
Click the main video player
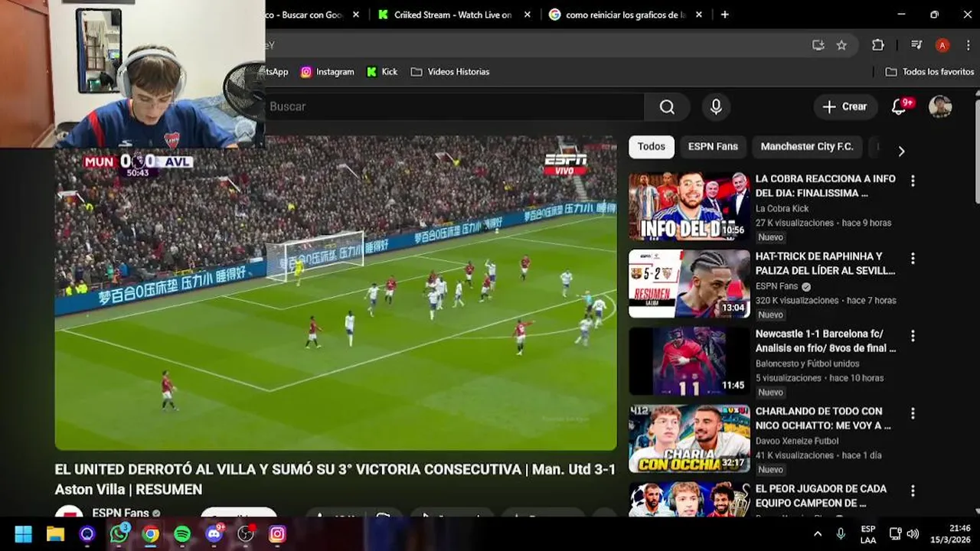[335, 293]
